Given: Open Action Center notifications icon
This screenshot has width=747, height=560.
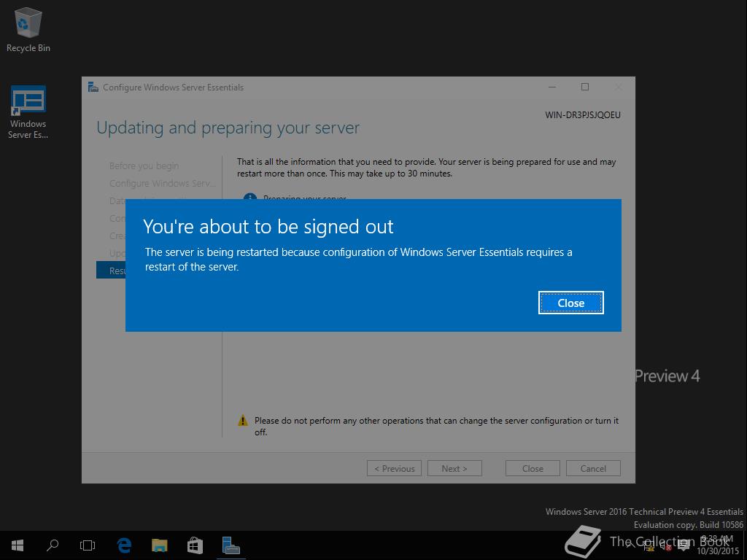Looking at the screenshot, I should [x=684, y=545].
